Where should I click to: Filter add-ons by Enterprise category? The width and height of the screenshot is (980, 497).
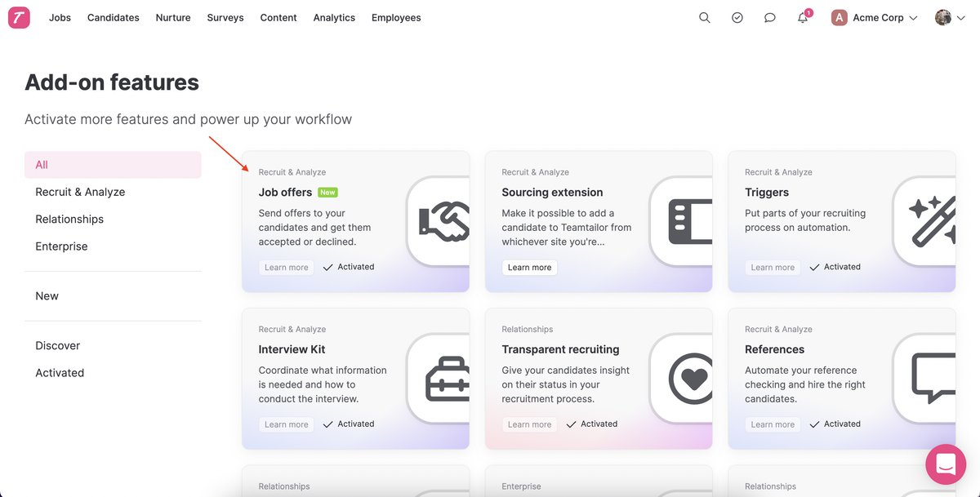coord(61,246)
